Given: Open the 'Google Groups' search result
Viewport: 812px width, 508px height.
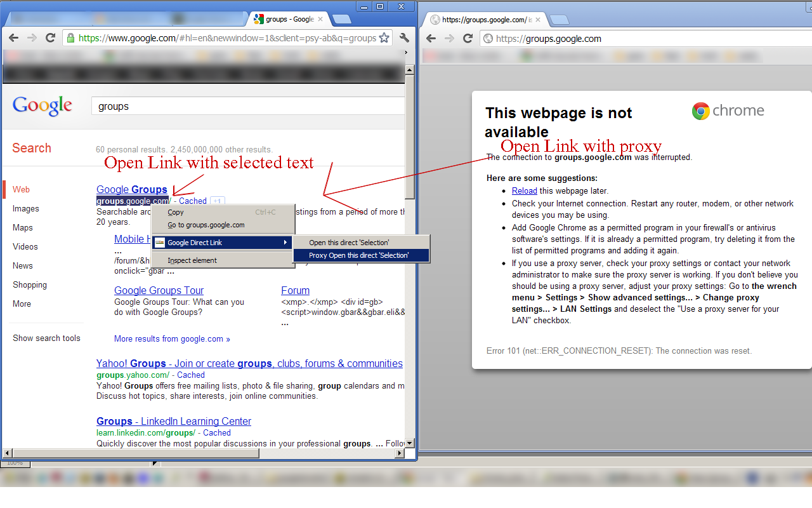Looking at the screenshot, I should tap(132, 189).
